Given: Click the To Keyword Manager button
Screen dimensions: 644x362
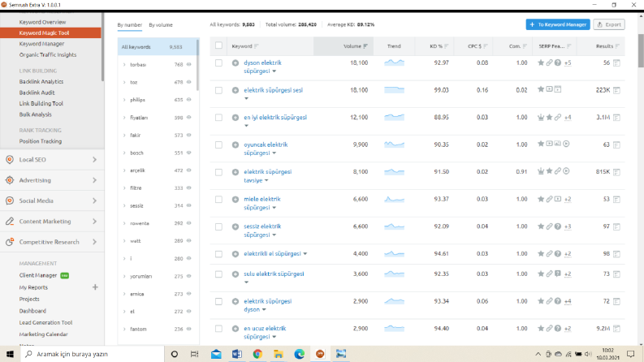Looking at the screenshot, I should (558, 24).
